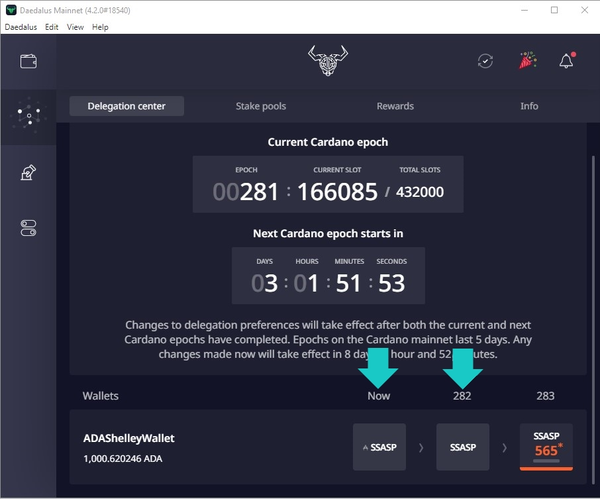Click the SSASP pool tile under 282
Screen dimensions: 600x499
463,447
